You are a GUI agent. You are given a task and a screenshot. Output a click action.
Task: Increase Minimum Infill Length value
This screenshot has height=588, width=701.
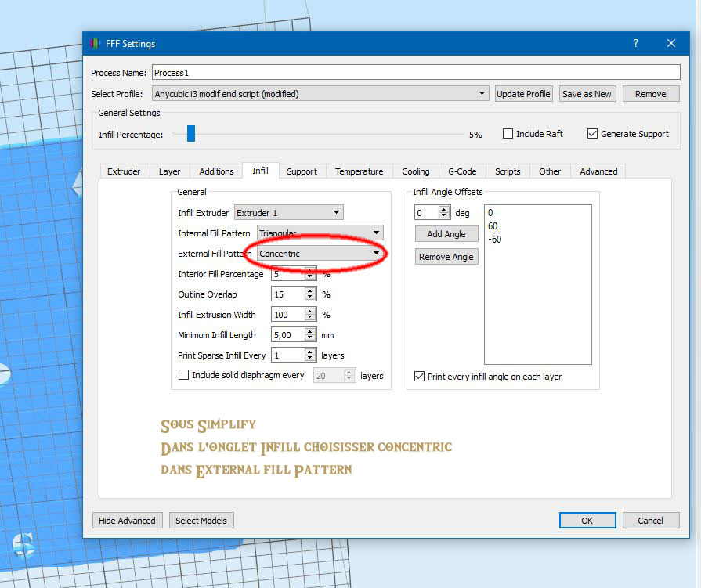[x=310, y=331]
